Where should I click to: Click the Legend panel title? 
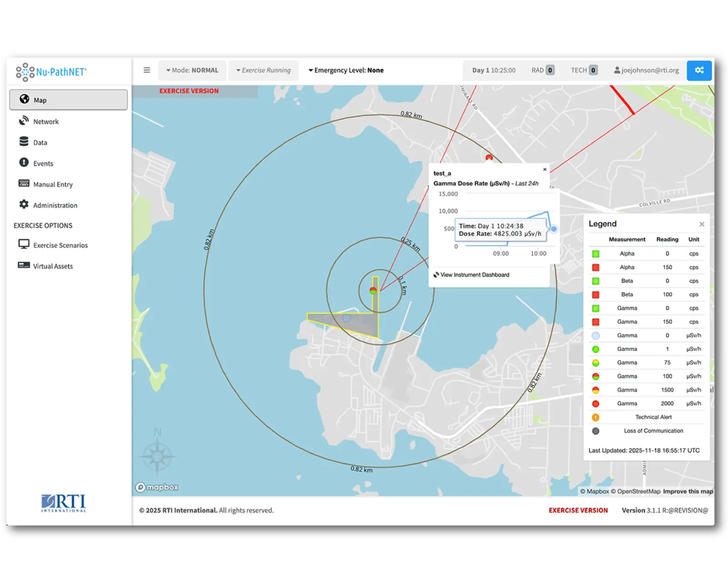(x=602, y=224)
